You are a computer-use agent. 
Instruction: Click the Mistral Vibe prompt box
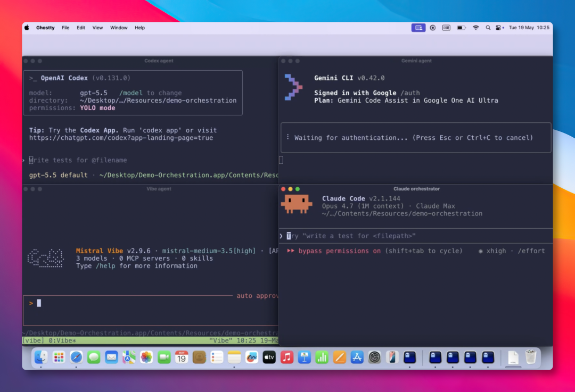[x=151, y=310]
